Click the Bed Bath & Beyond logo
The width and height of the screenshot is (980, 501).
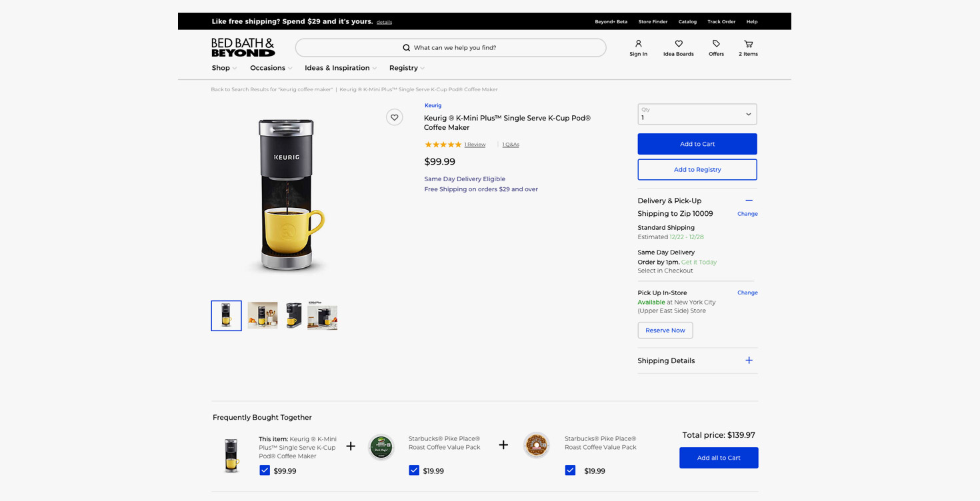click(x=243, y=47)
